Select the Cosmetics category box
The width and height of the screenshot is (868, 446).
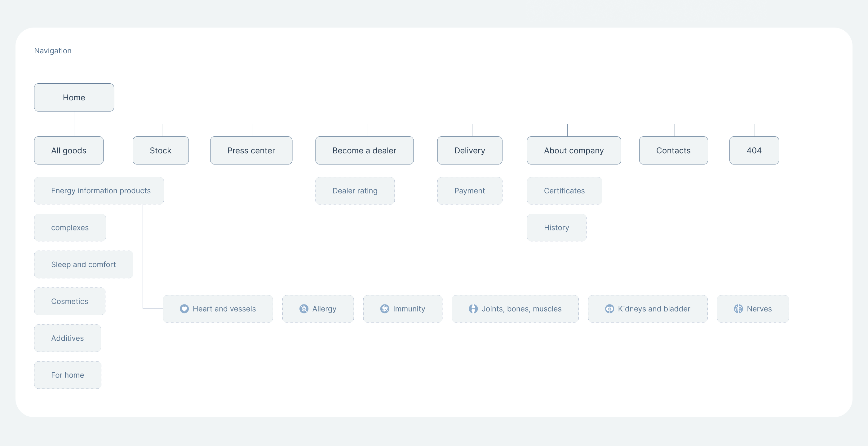point(70,301)
